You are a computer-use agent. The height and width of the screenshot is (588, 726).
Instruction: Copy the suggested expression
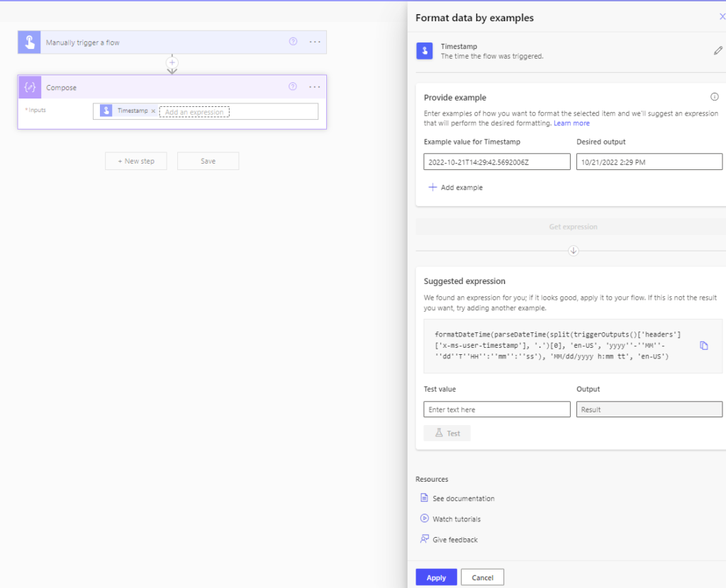[x=704, y=346]
